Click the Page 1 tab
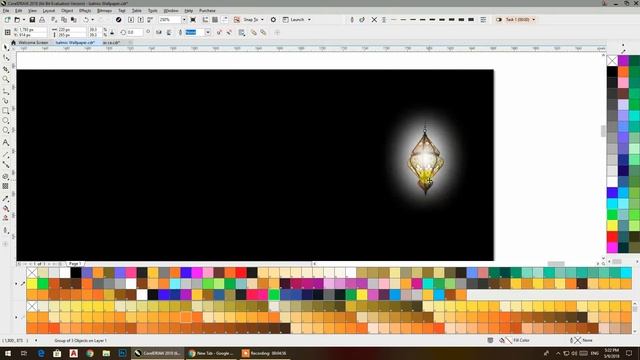 (75, 264)
